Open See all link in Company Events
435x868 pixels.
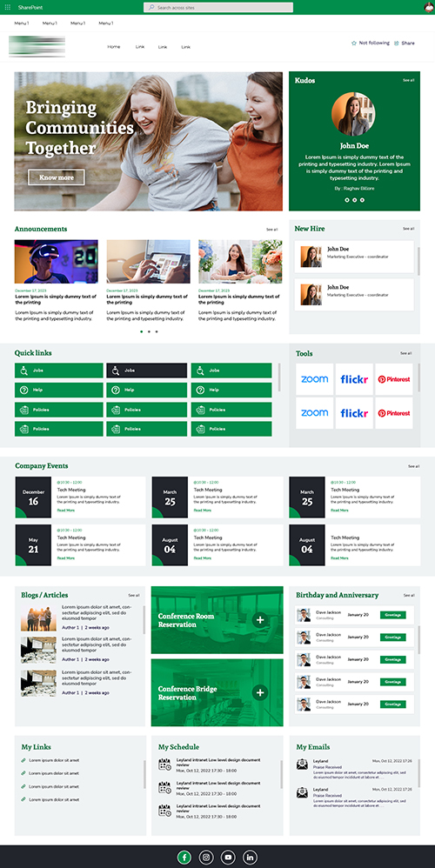tap(413, 466)
